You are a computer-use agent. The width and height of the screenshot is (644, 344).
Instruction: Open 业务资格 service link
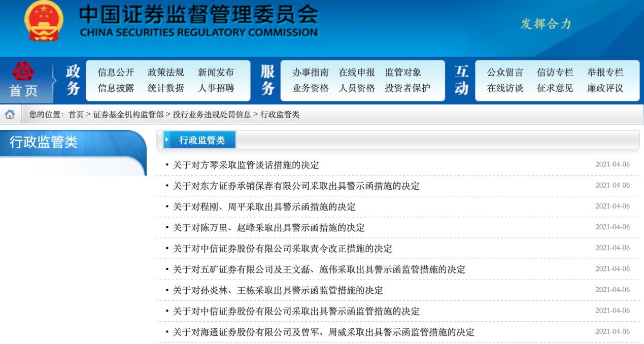[x=311, y=88]
